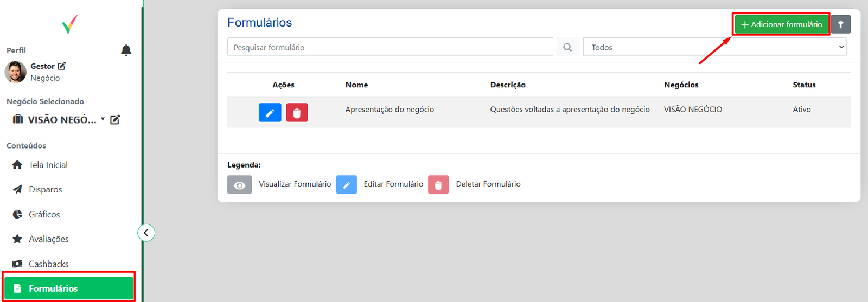
Task: Click the search magnifier button
Action: 567,47
